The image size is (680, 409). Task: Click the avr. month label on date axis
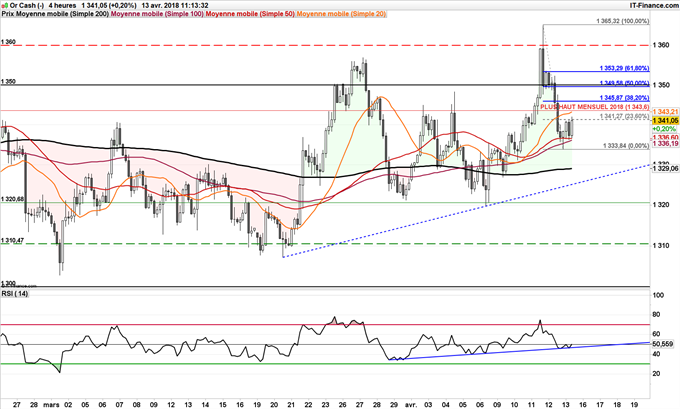pos(410,405)
